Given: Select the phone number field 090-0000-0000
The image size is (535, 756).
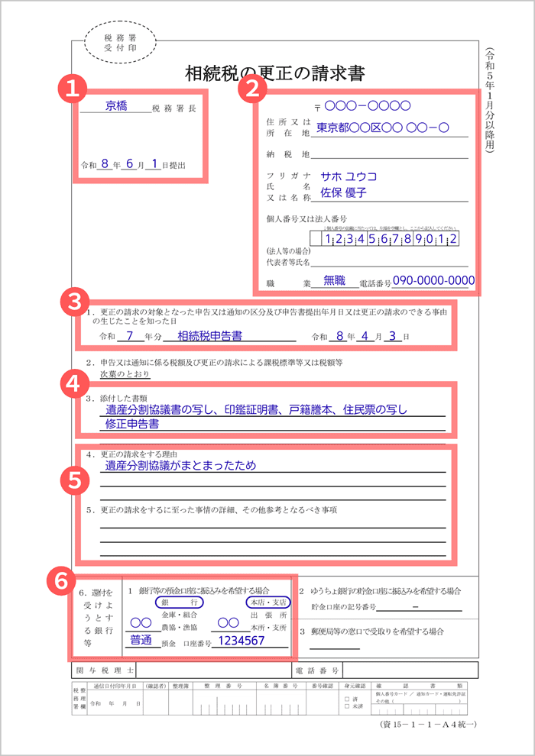Looking at the screenshot, I should (x=433, y=281).
